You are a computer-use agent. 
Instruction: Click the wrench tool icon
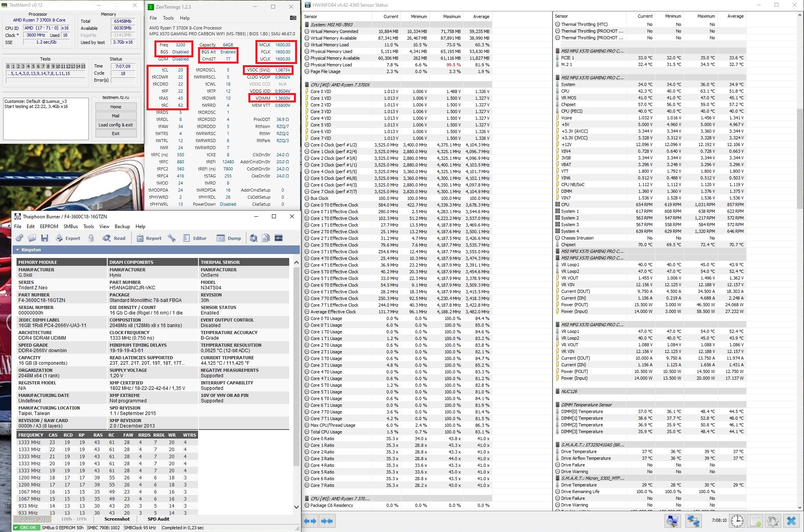(172, 238)
